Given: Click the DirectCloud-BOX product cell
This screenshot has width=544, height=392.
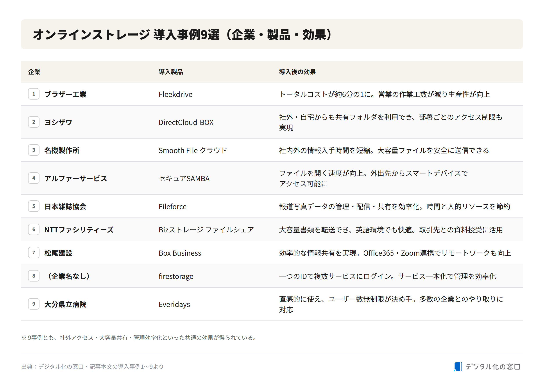Looking at the screenshot, I should point(186,122).
